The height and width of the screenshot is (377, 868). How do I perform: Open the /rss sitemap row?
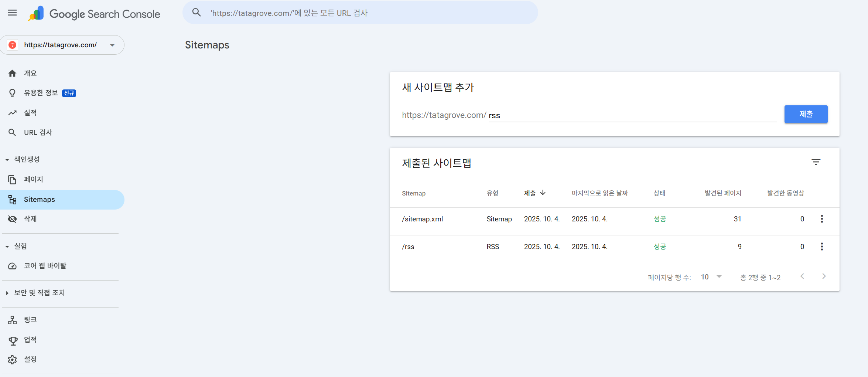click(615, 249)
